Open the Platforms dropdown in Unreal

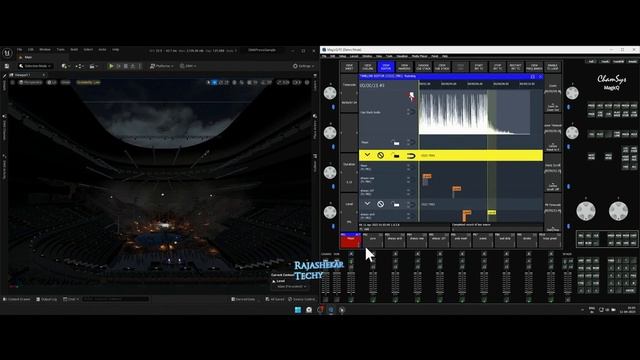pyautogui.click(x=161, y=66)
